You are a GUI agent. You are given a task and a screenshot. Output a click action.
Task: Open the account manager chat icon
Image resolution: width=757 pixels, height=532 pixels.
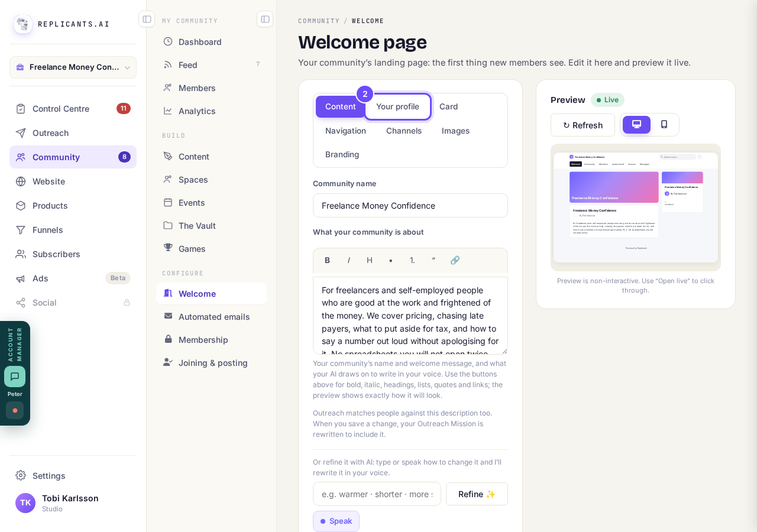coord(15,377)
